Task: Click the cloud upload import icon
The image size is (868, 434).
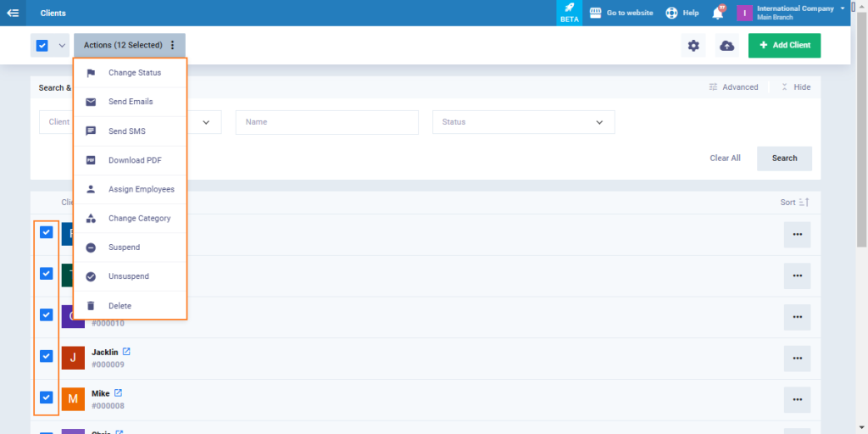Action: coord(726,46)
